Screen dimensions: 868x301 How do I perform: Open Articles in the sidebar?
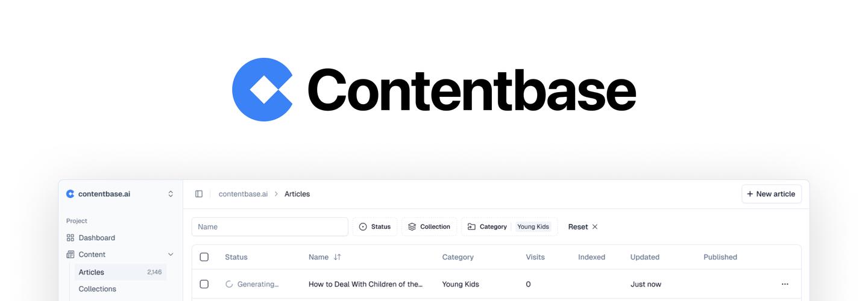coord(92,272)
